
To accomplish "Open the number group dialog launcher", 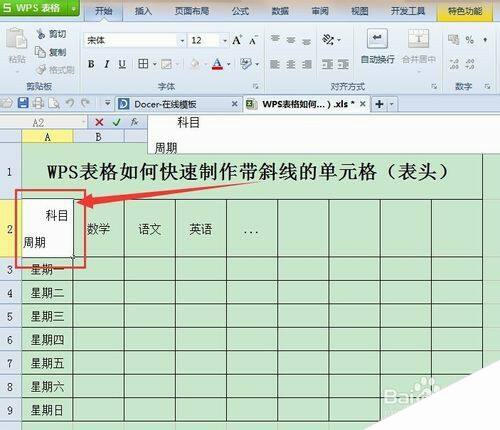I will pyautogui.click(x=487, y=87).
